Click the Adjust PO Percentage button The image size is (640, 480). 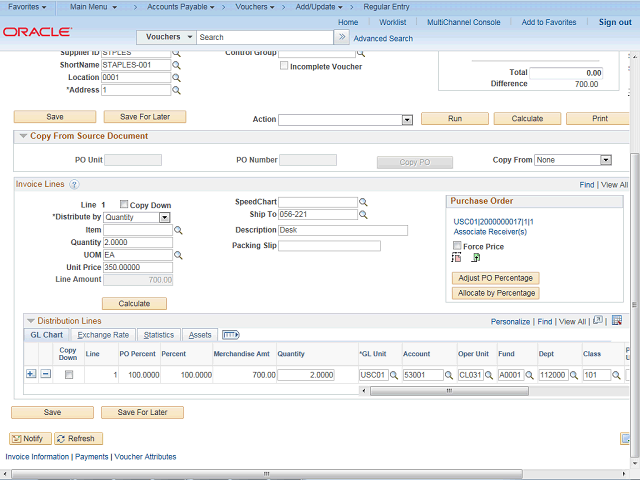[x=495, y=277]
